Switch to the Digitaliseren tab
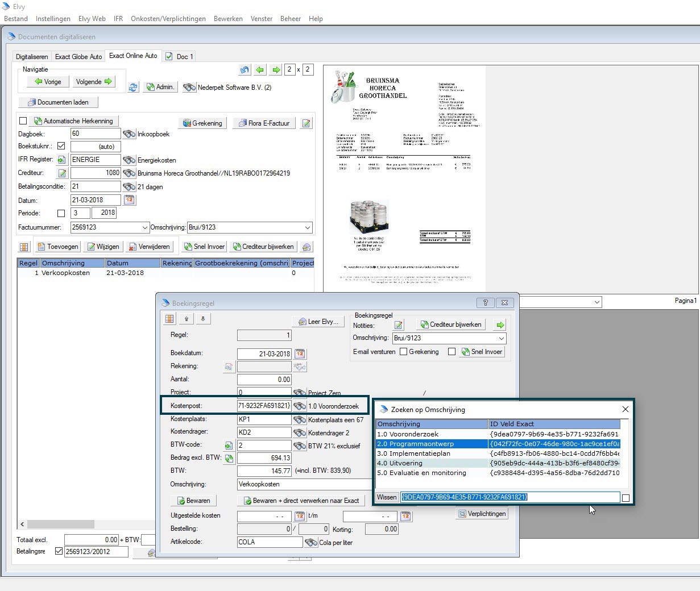Screen dimensions: 700x591 pos(32,57)
